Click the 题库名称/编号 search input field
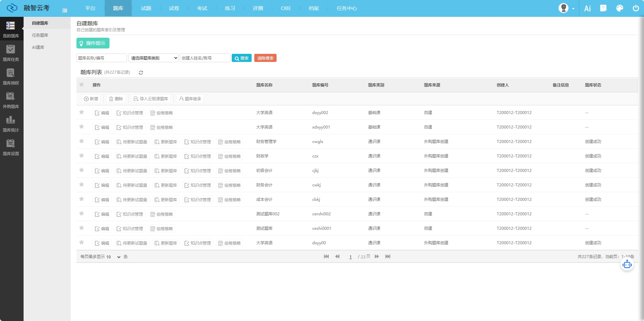The width and height of the screenshot is (644, 321). (101, 58)
